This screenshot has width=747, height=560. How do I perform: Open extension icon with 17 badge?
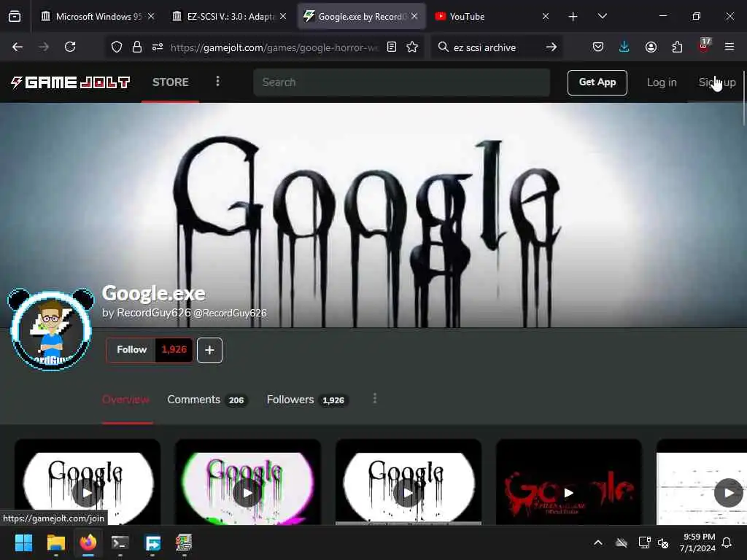704,46
